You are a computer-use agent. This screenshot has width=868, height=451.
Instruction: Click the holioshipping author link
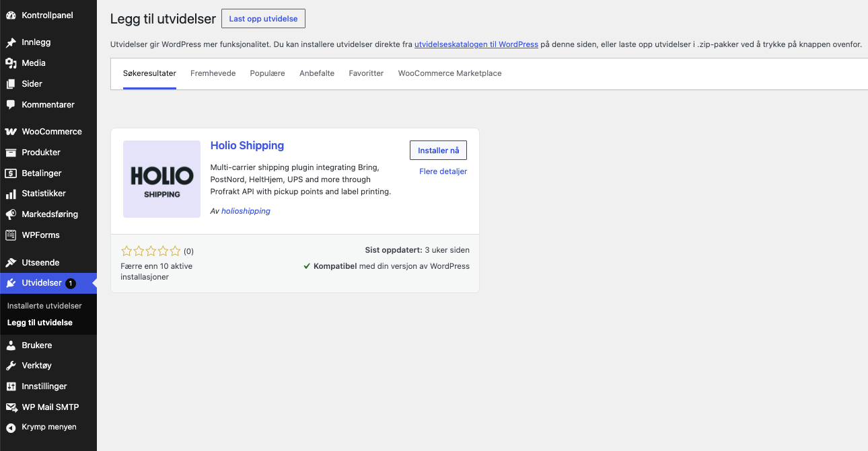click(x=246, y=211)
